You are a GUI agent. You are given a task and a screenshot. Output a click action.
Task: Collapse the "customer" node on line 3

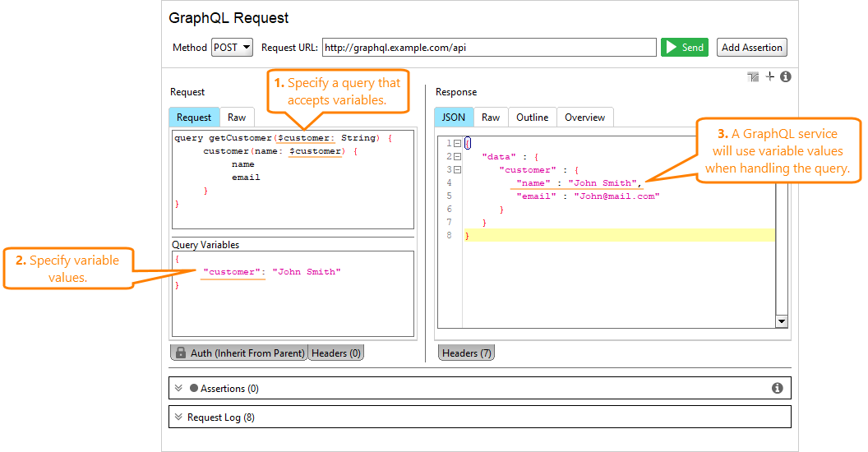457,170
